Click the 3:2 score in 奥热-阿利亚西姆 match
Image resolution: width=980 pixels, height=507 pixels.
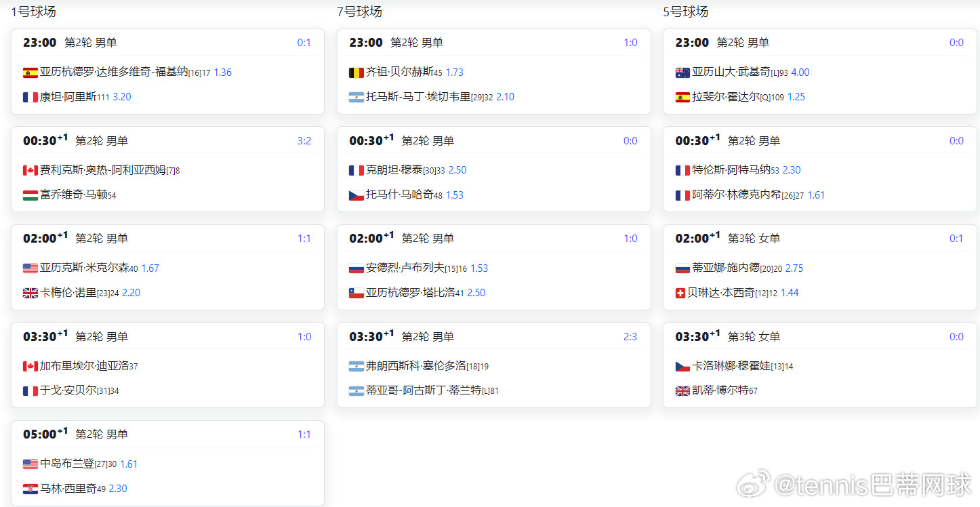304,141
